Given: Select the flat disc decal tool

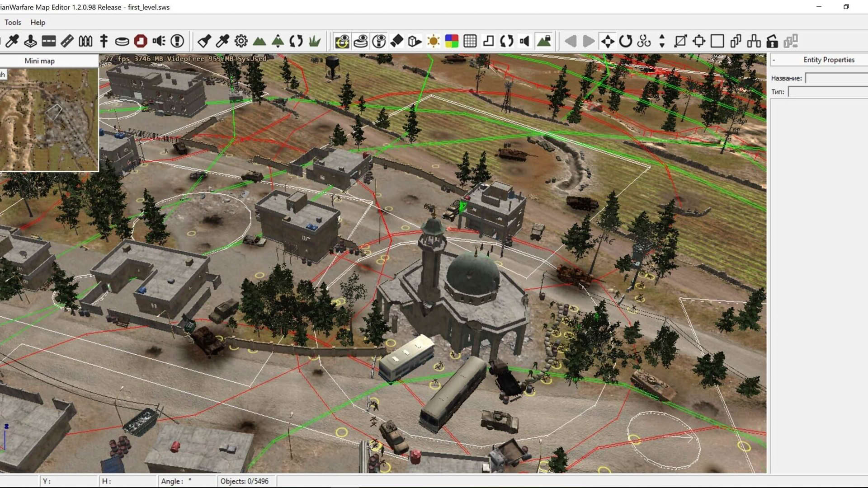Looking at the screenshot, I should click(122, 41).
